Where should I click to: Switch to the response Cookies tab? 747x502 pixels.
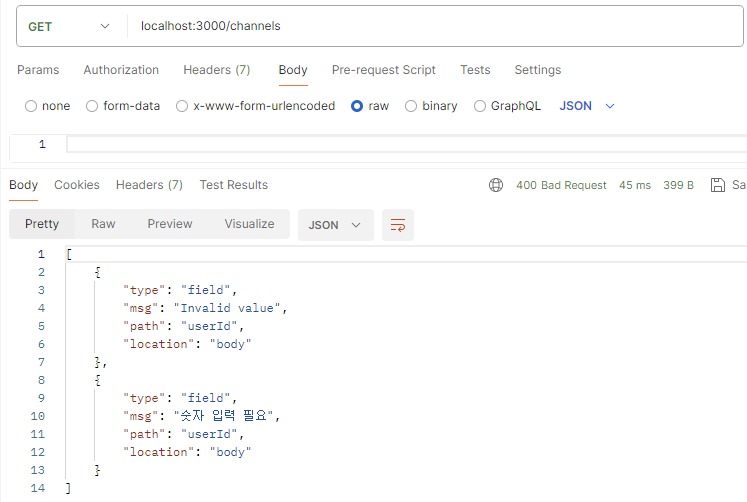pos(77,185)
